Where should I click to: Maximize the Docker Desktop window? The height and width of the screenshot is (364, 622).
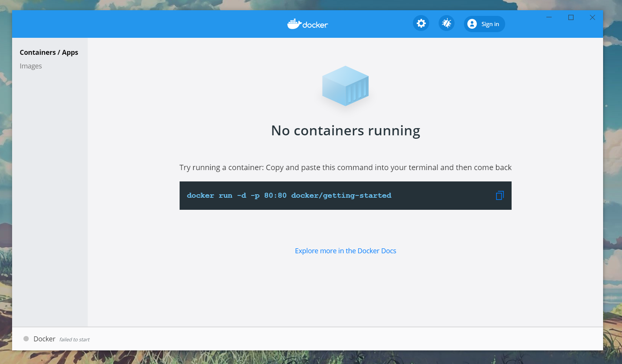coord(571,17)
